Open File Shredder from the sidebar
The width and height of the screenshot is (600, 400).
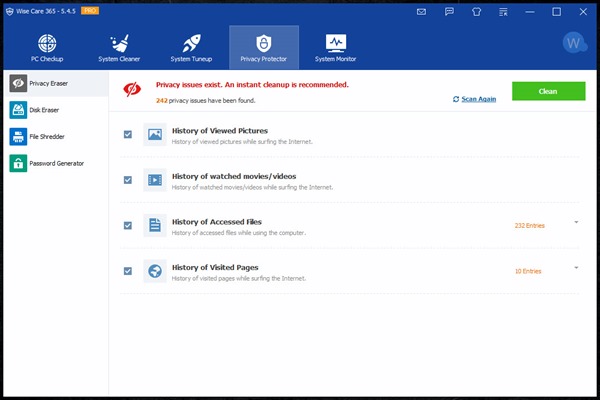(x=55, y=137)
